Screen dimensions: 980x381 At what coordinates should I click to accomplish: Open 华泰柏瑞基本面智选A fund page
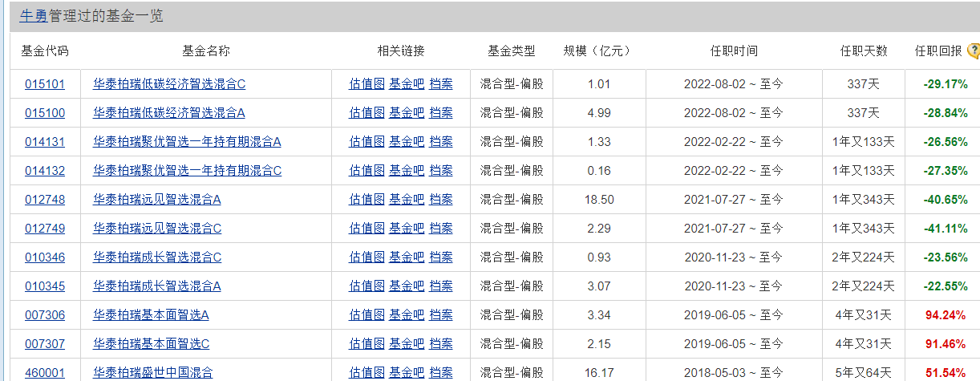point(152,314)
